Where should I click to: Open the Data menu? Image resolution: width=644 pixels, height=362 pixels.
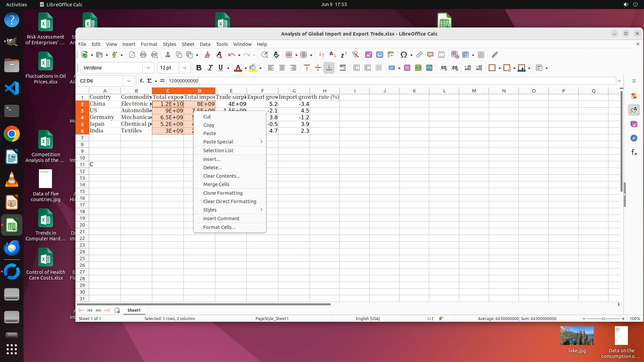pyautogui.click(x=205, y=44)
